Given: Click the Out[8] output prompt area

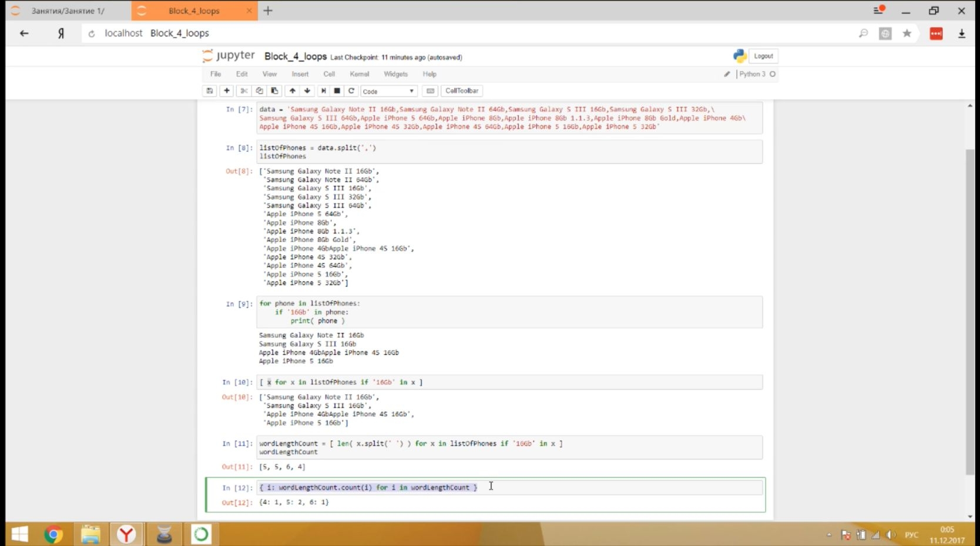Looking at the screenshot, I should (239, 171).
